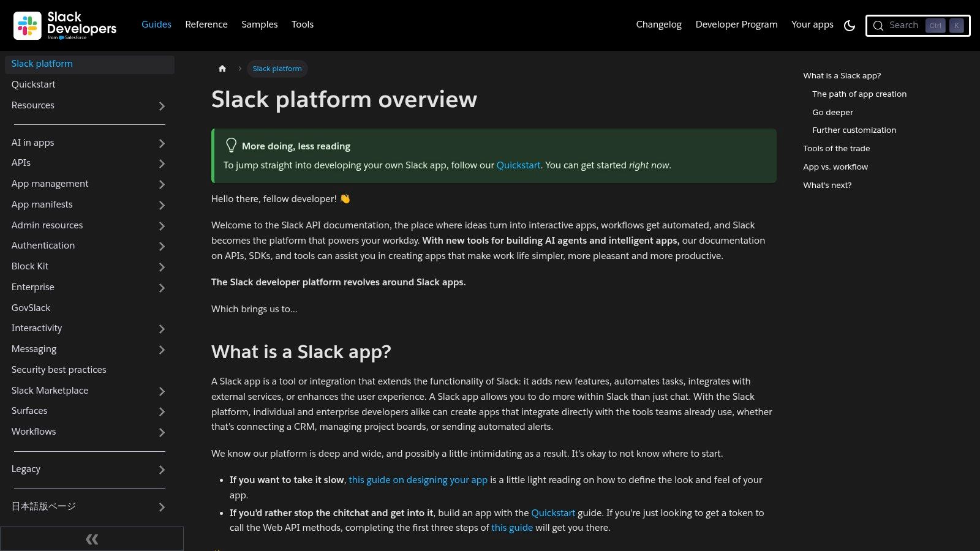Expand App management chevron

click(162, 184)
